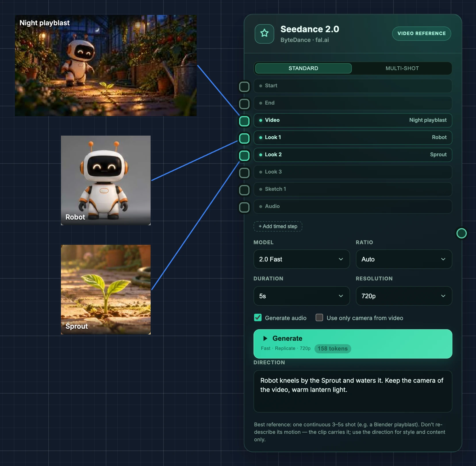Select the Sprout image thumbnail

click(106, 290)
